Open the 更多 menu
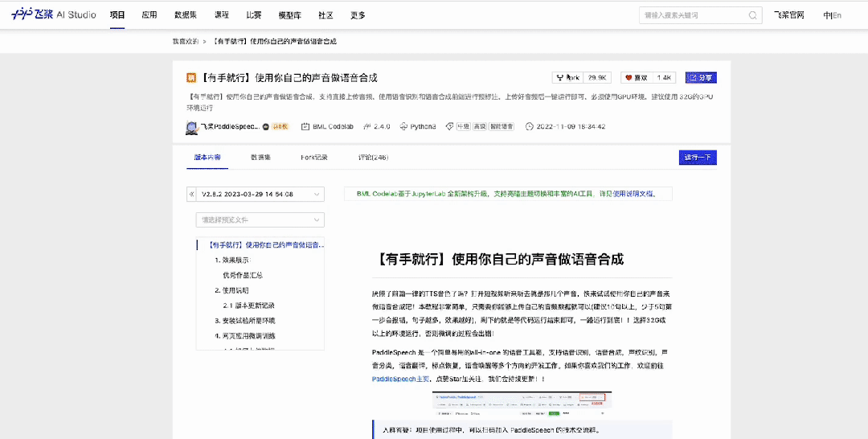The image size is (868, 439). pos(358,15)
